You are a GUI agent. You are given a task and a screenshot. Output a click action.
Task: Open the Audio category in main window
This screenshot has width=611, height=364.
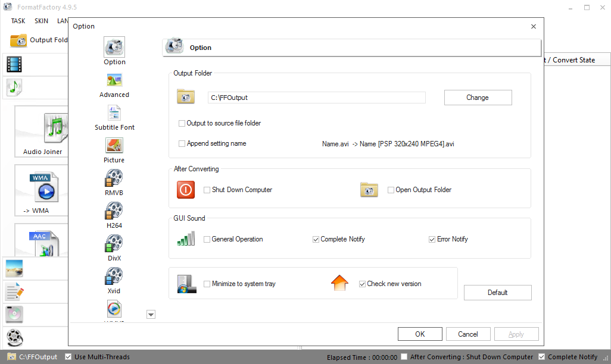click(14, 87)
